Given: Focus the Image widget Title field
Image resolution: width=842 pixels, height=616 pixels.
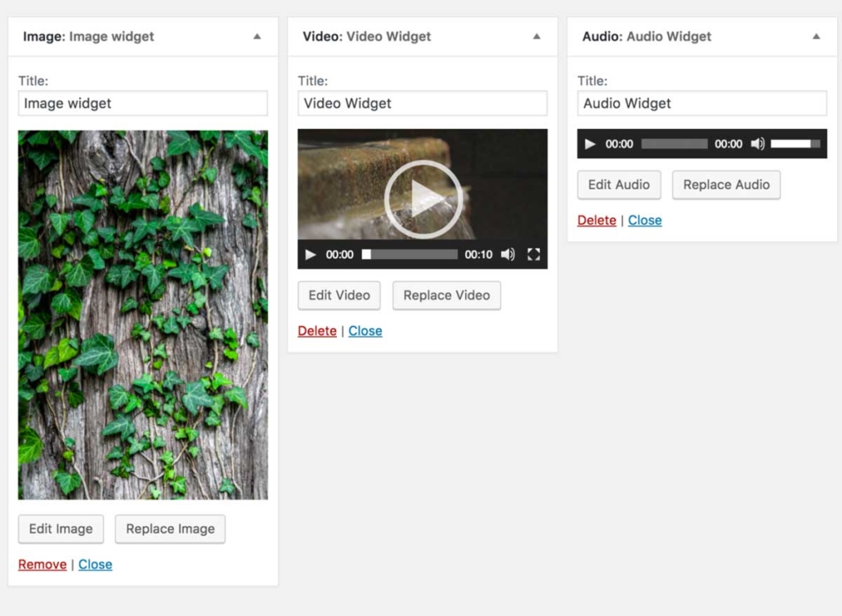Looking at the screenshot, I should pyautogui.click(x=143, y=104).
